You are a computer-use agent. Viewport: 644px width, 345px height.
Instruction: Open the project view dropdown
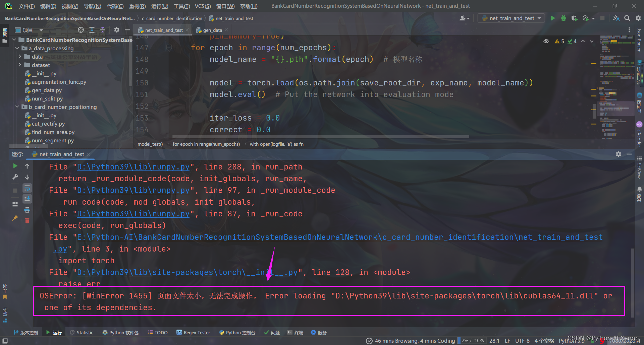point(41,30)
